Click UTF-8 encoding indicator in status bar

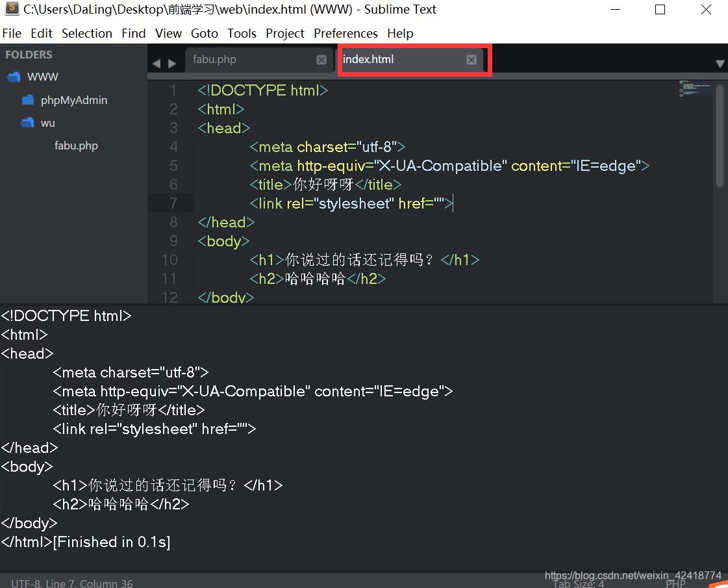pos(19,583)
